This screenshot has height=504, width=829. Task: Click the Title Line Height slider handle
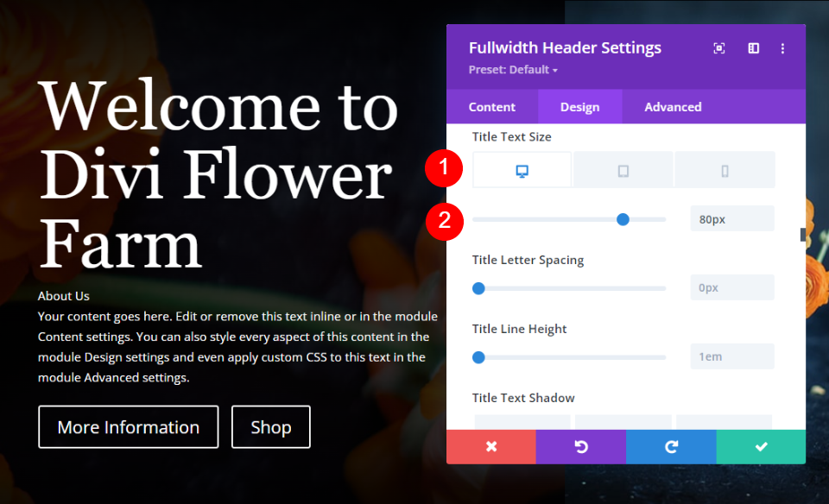[x=478, y=357]
